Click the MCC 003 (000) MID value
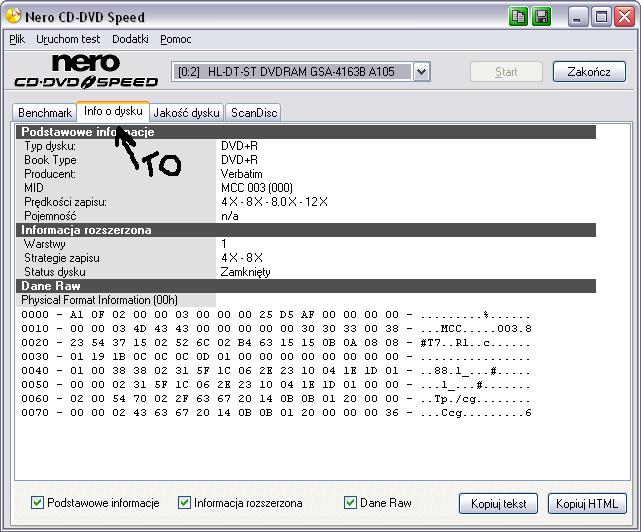The image size is (641, 532). pos(257,188)
